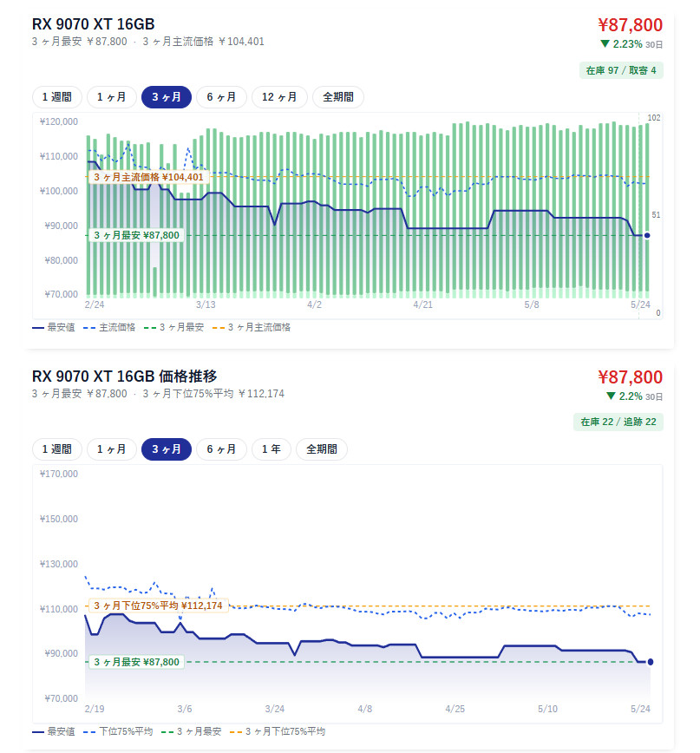Click the subtitle 3 ヶ月下位75%平均 ￥112,174

(x=213, y=394)
